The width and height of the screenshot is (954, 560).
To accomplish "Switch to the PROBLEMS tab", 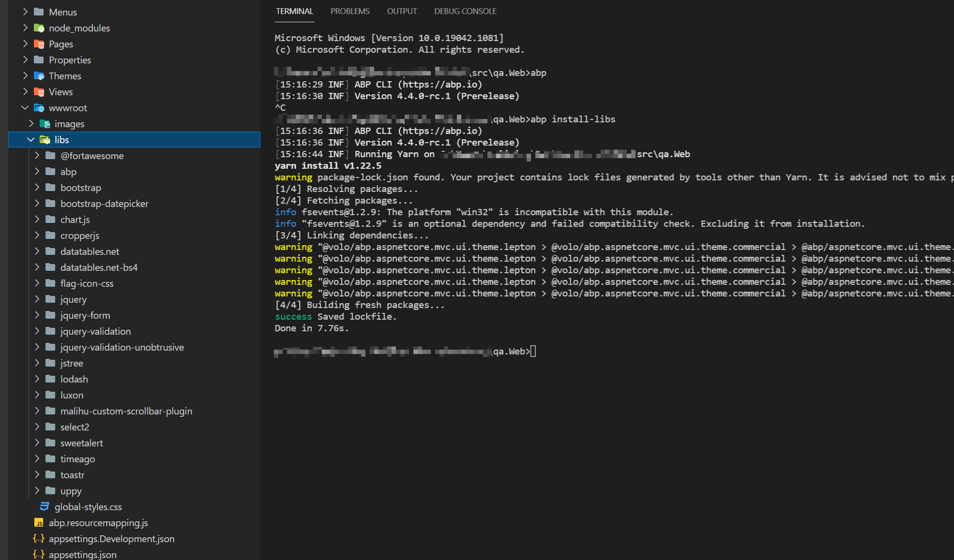I will (349, 11).
